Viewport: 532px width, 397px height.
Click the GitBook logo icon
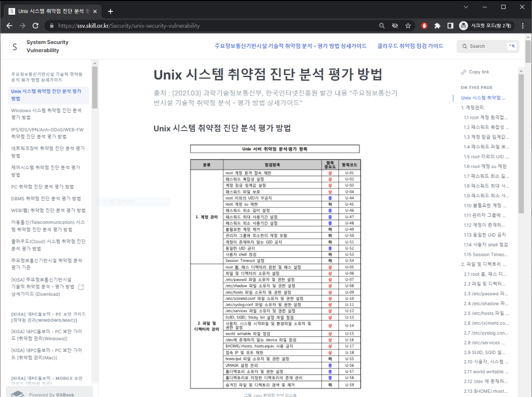click(x=17, y=394)
